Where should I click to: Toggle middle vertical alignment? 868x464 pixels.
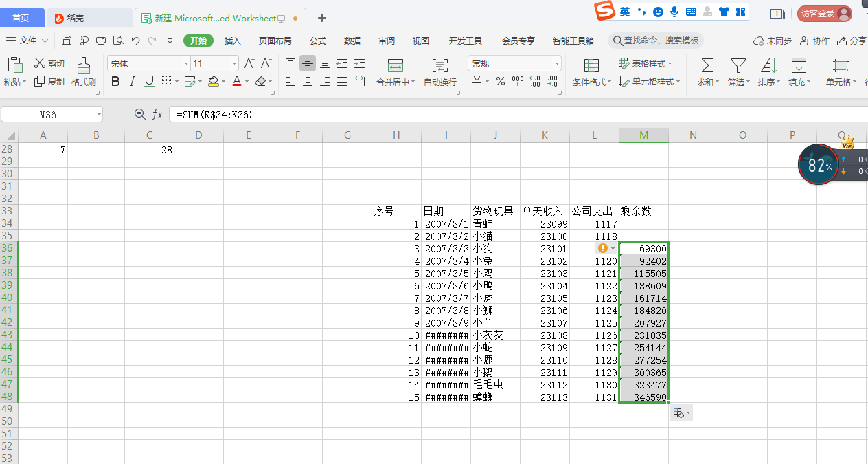pyautogui.click(x=308, y=63)
